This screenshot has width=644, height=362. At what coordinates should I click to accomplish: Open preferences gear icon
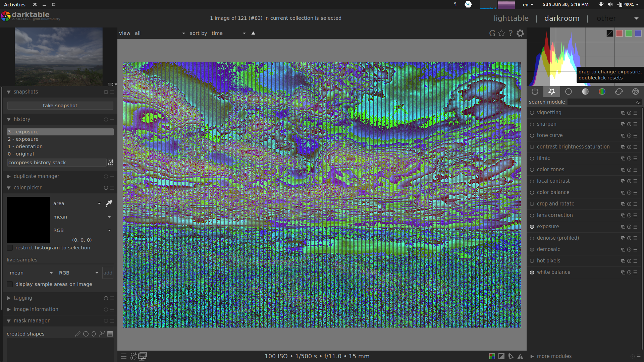[x=520, y=33]
